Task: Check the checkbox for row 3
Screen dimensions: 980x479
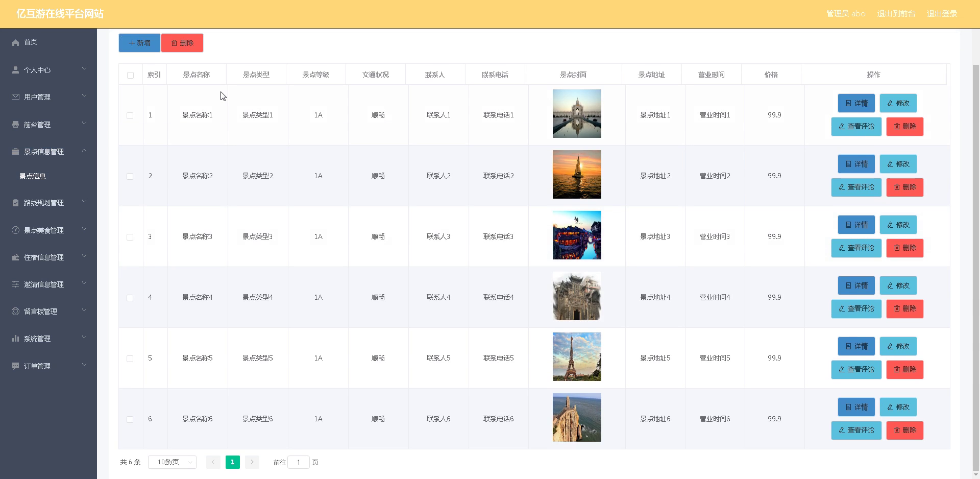Action: [x=130, y=237]
